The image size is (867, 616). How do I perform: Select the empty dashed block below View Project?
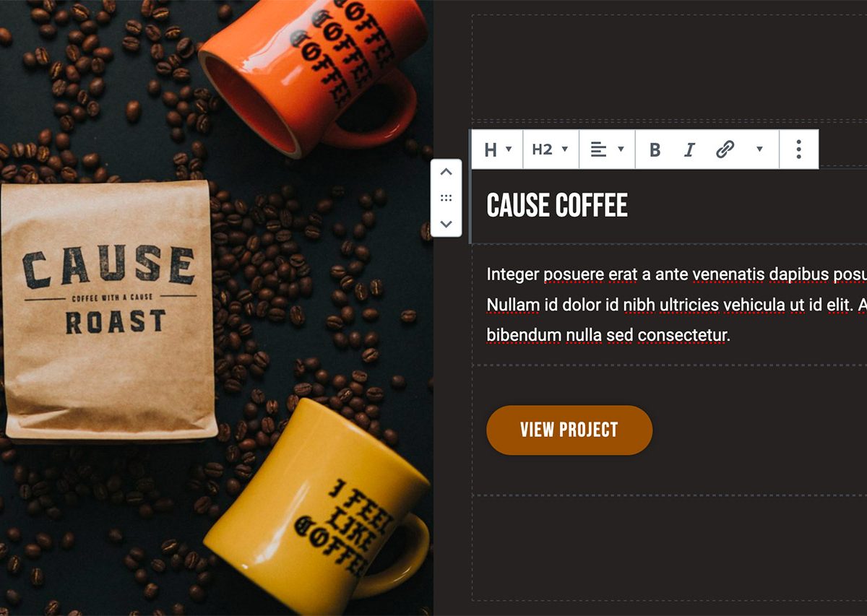tap(669, 548)
